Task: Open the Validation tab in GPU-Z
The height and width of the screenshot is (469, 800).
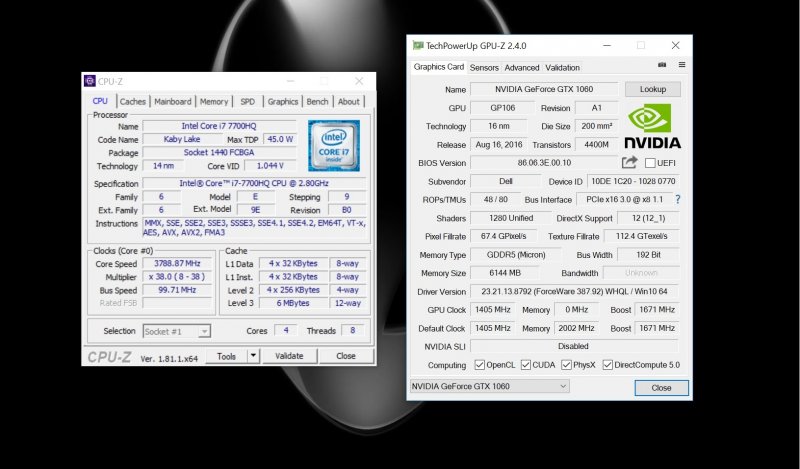Action: [562, 67]
